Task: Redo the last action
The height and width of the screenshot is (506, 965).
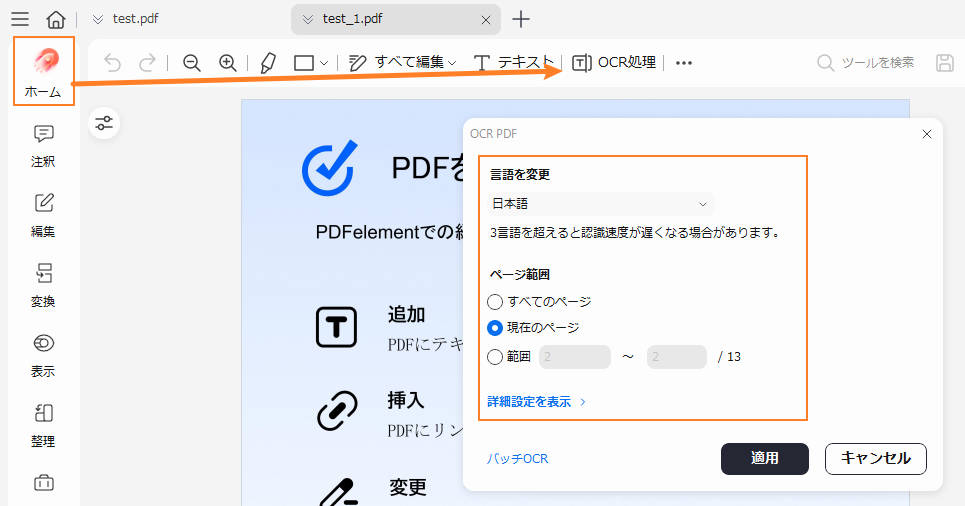Action: coord(147,63)
